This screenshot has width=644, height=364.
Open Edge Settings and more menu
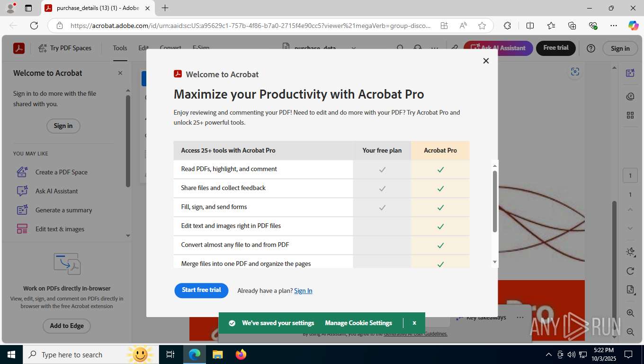pyautogui.click(x=614, y=26)
